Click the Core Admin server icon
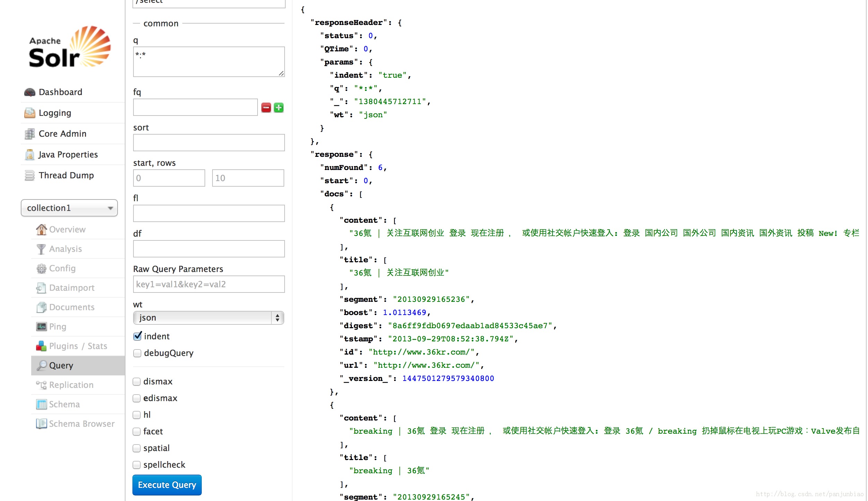868x501 pixels. (x=30, y=134)
